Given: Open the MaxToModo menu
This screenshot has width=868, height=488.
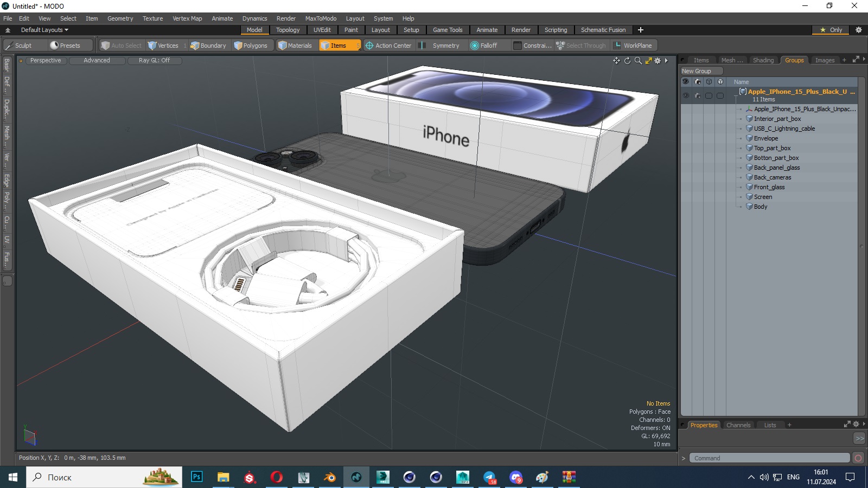Looking at the screenshot, I should pyautogui.click(x=321, y=18).
